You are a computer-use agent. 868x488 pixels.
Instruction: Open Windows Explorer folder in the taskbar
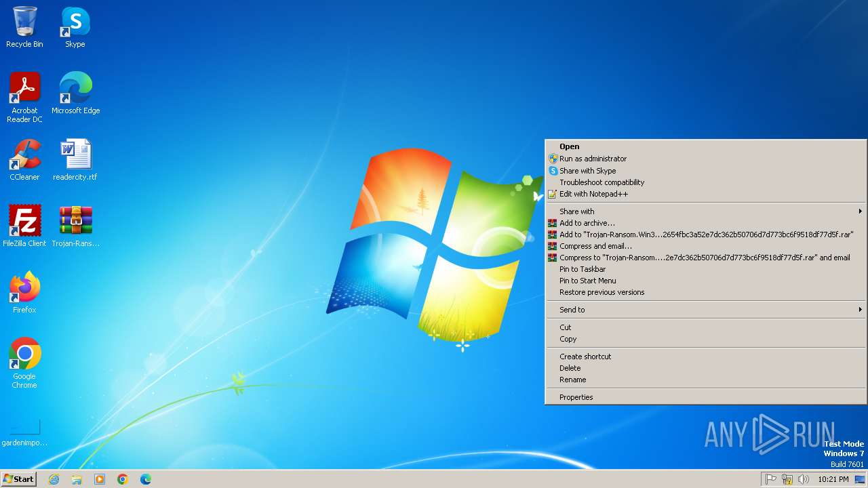(x=77, y=479)
